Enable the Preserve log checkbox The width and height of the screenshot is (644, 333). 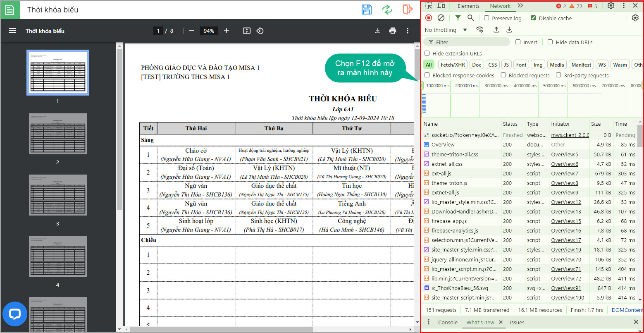[x=487, y=18]
